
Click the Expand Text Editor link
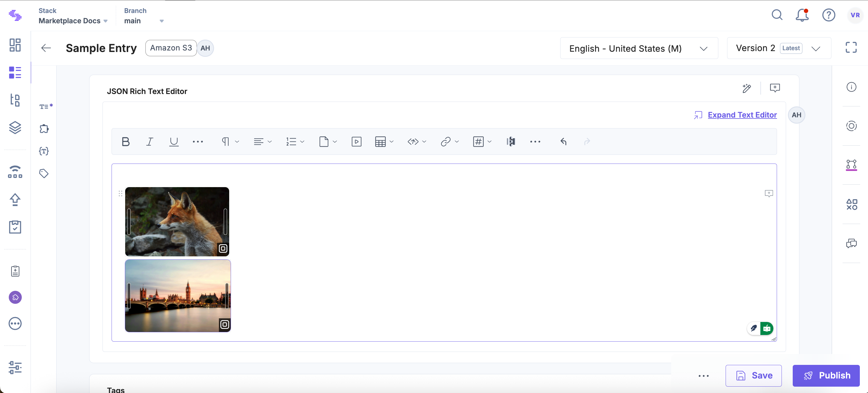coord(742,115)
